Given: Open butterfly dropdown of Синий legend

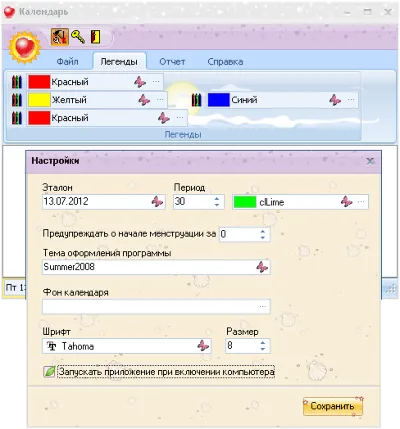Looking at the screenshot, I should pyautogui.click(x=335, y=100).
